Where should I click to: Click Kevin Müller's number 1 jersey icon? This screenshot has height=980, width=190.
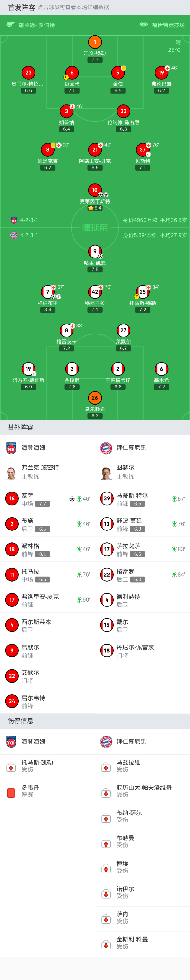(95, 42)
